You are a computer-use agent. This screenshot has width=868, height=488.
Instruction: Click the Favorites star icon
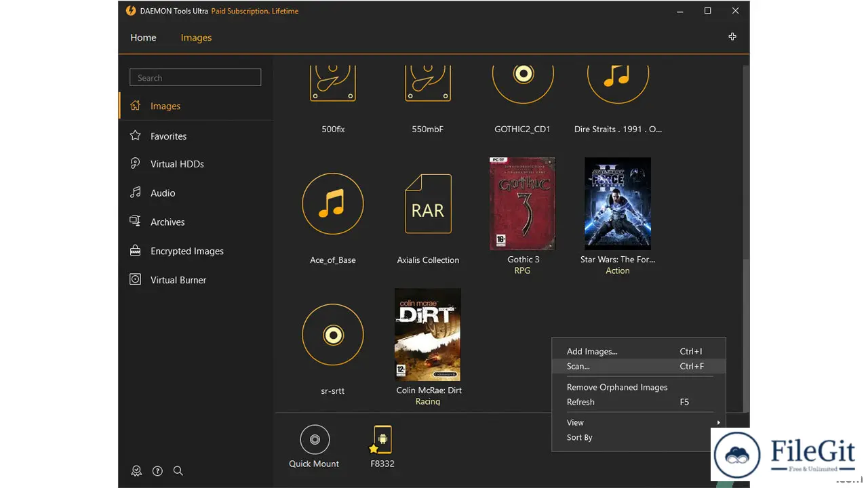136,136
